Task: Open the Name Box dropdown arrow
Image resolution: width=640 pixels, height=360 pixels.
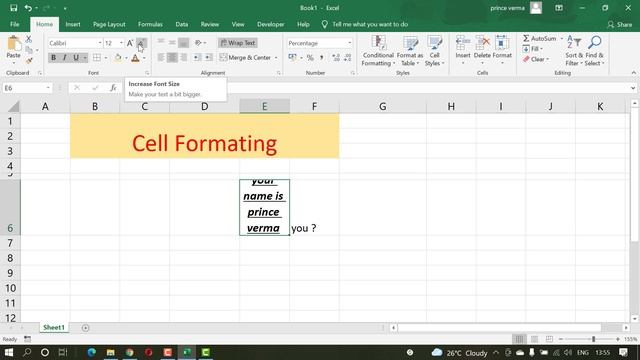Action: [x=48, y=88]
